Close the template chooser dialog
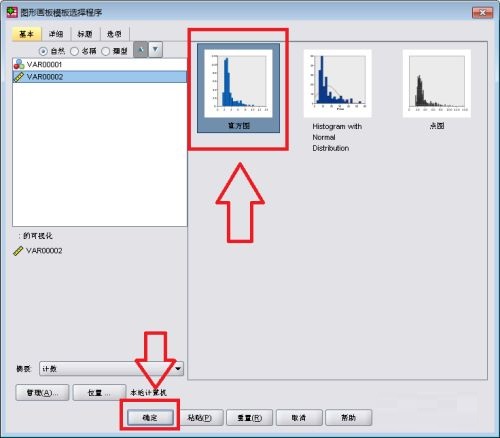This screenshot has height=438, width=500. (482, 13)
